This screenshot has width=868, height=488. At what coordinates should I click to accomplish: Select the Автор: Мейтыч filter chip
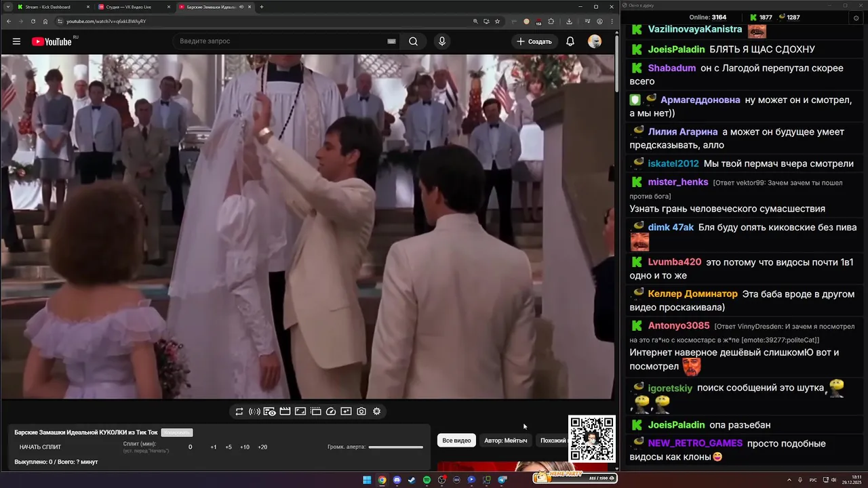(505, 441)
